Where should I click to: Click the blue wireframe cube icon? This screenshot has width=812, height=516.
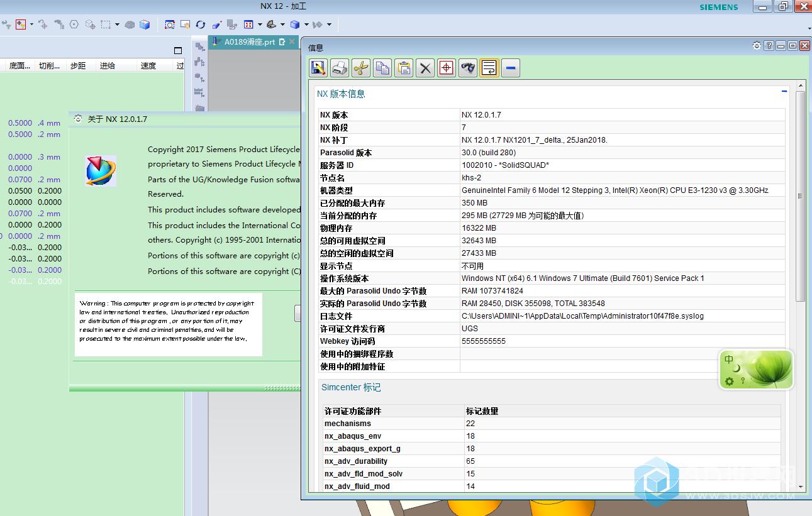click(x=145, y=25)
